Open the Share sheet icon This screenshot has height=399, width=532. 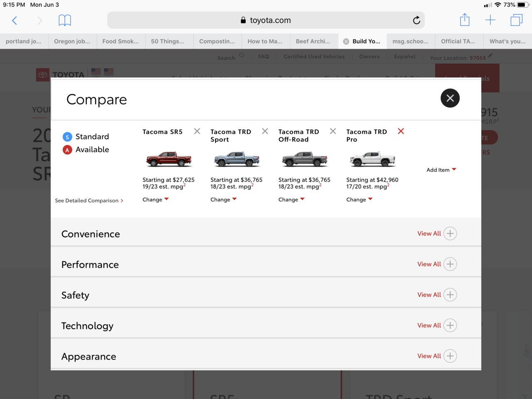tap(465, 20)
